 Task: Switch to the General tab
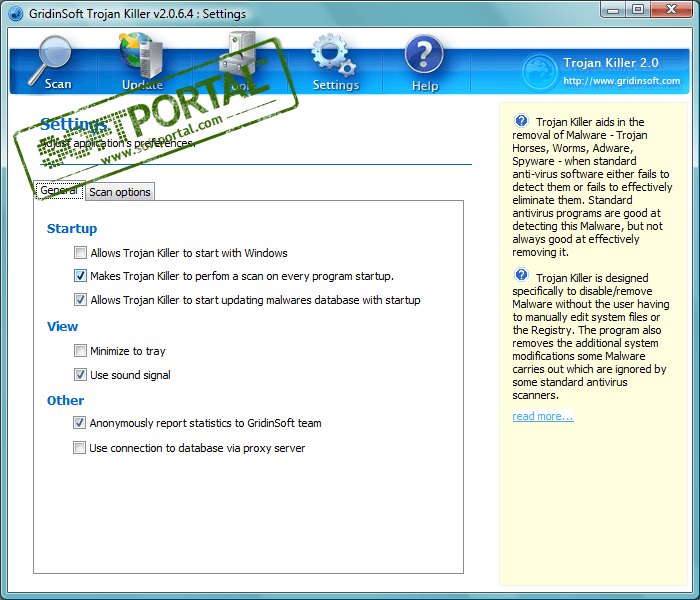pos(59,191)
